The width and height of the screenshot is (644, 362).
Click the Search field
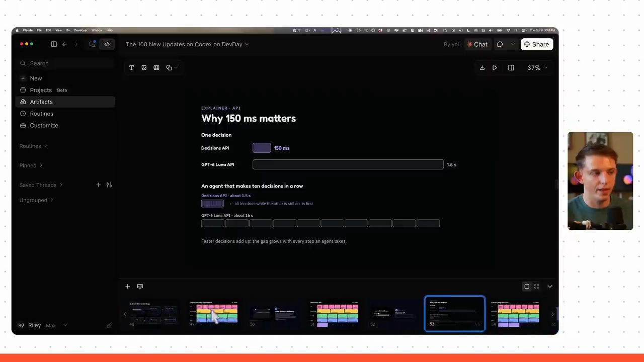click(65, 63)
